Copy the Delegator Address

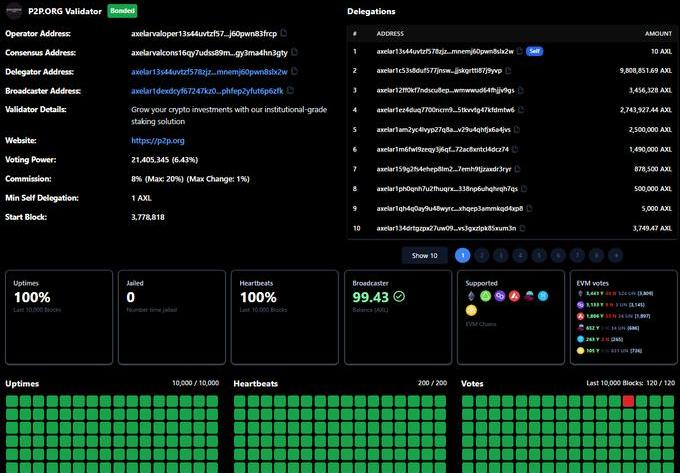294,71
